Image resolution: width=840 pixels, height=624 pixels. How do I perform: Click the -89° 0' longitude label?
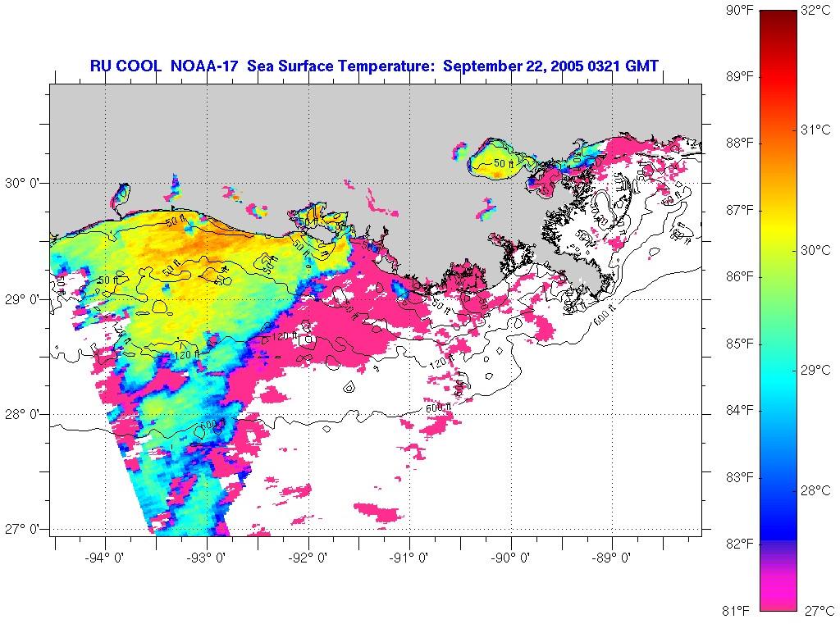click(x=612, y=558)
